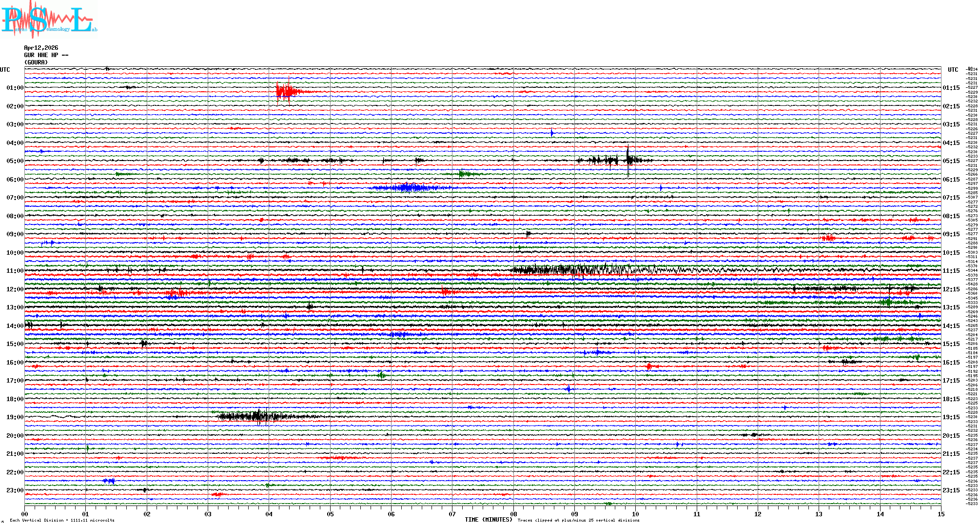Click the UTC label at top left
Screen dimensions: 980x527
pyautogui.click(x=5, y=70)
